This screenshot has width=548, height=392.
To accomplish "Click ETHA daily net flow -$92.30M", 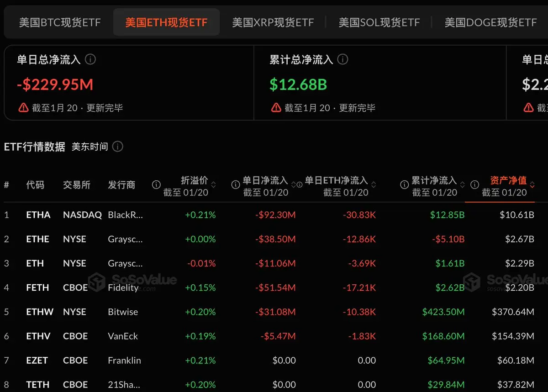I will click(x=275, y=214).
